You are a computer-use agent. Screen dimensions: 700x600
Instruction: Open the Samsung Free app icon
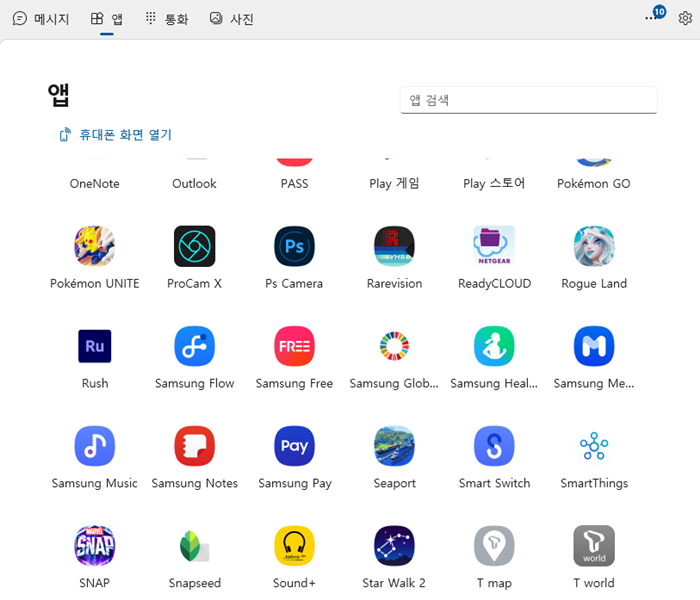[294, 346]
